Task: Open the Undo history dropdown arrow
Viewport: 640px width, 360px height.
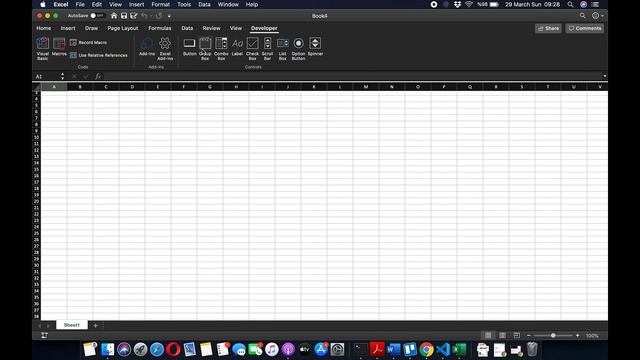Action: 151,16
